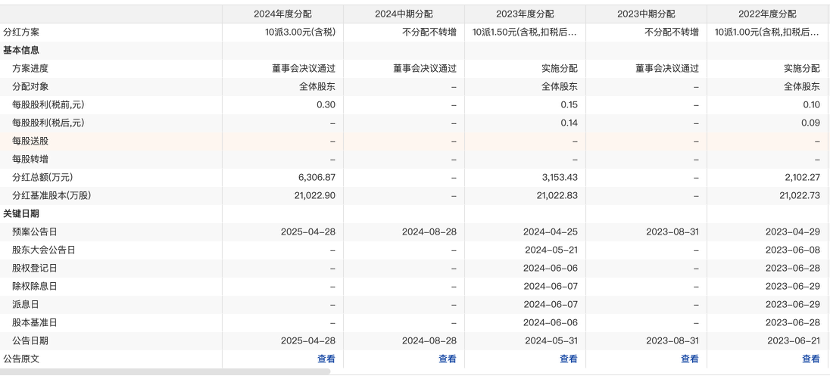Click the 分红基准股本(万股) row label
The height and width of the screenshot is (380, 830).
51,195
